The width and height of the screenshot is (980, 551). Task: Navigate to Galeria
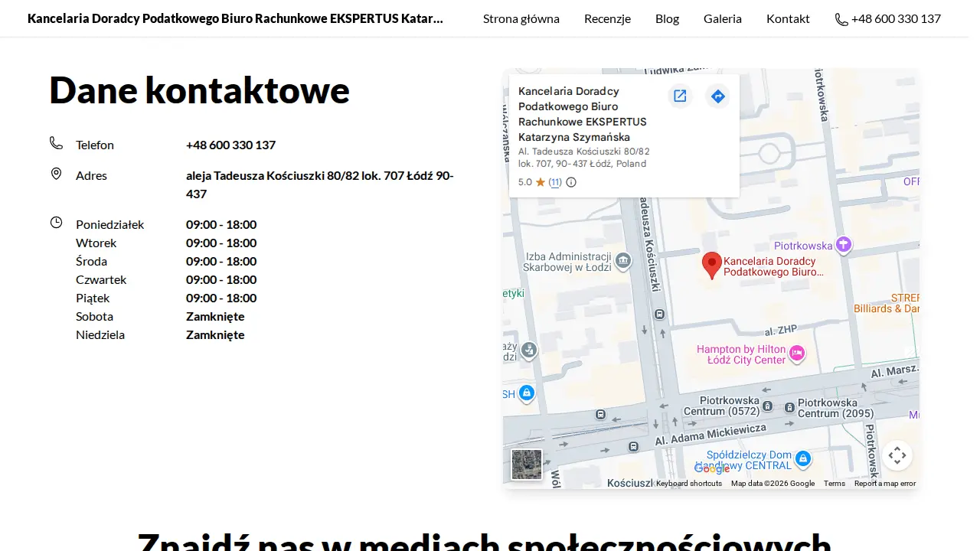[723, 18]
